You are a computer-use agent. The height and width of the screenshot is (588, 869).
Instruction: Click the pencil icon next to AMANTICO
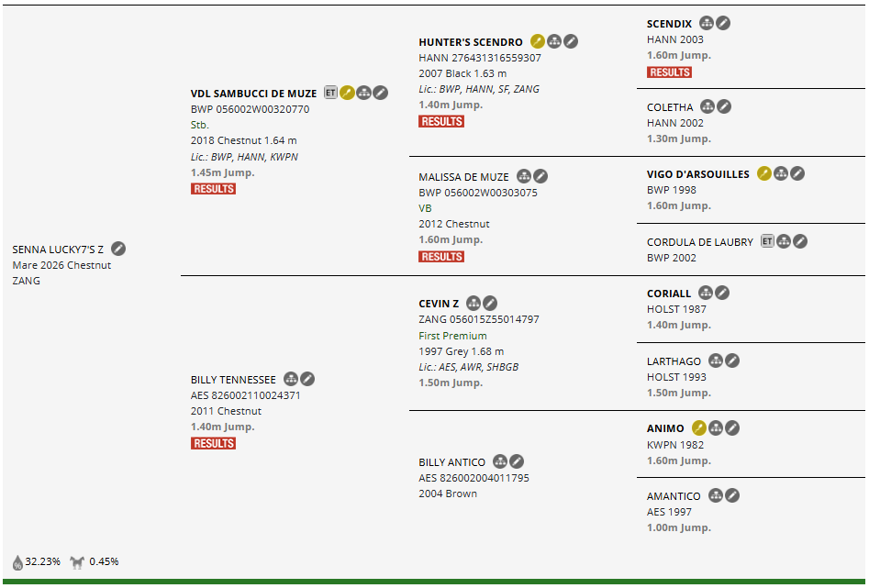[732, 495]
